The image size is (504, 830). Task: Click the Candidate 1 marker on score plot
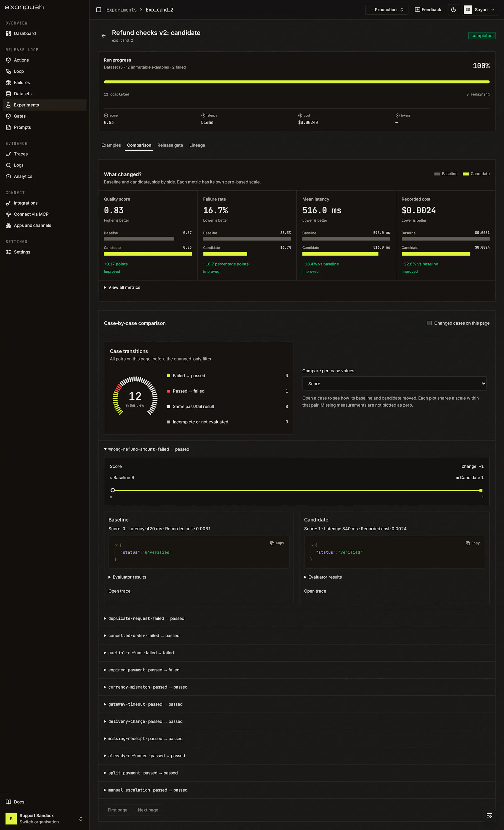coord(481,490)
